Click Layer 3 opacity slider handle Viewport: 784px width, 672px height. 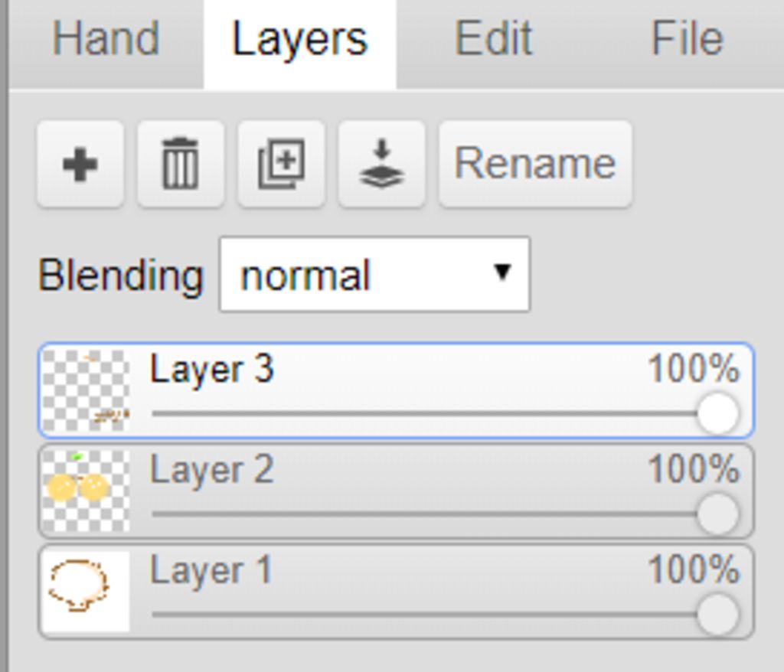coord(718,413)
